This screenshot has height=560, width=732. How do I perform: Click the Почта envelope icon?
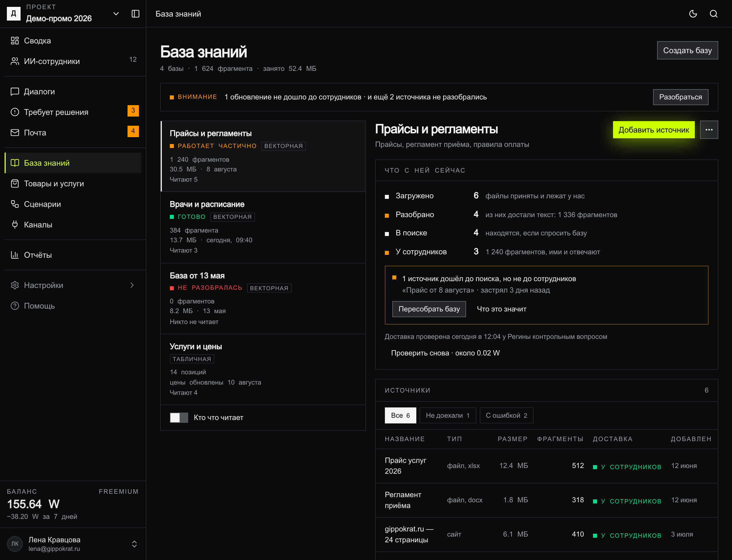[x=15, y=133]
